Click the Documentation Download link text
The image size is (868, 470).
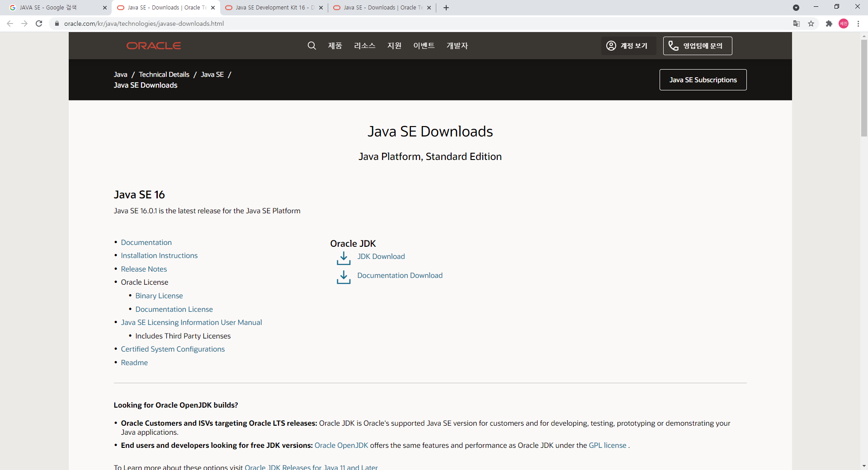(x=400, y=276)
